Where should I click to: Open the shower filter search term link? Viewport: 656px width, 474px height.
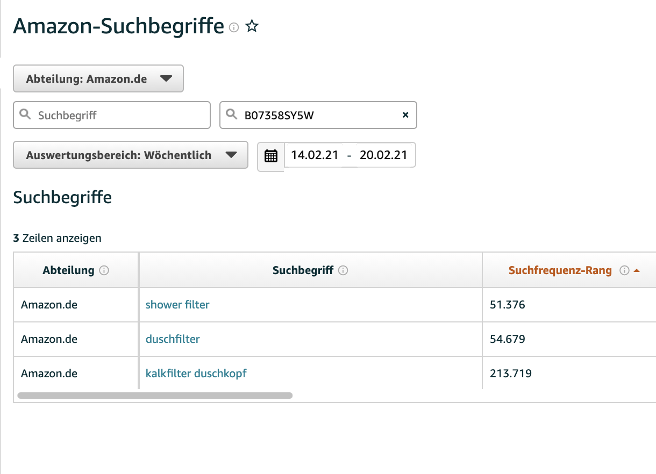point(177,305)
